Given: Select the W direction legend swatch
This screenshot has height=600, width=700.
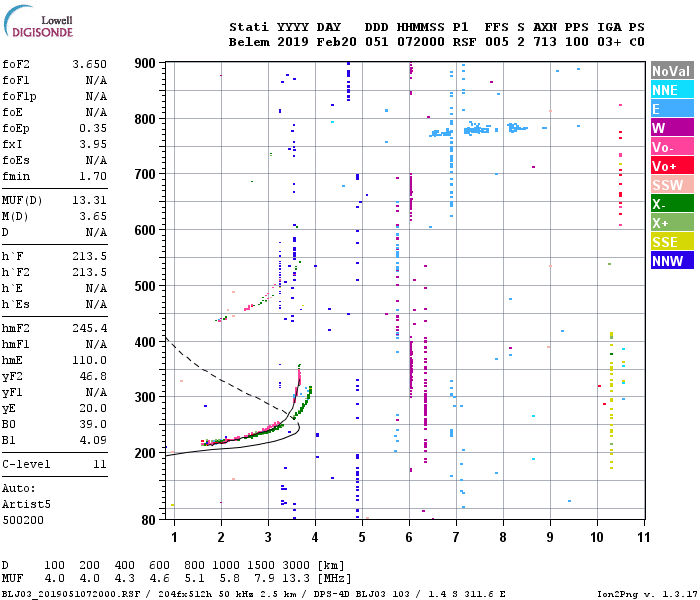Looking at the screenshot, I should click(x=672, y=128).
